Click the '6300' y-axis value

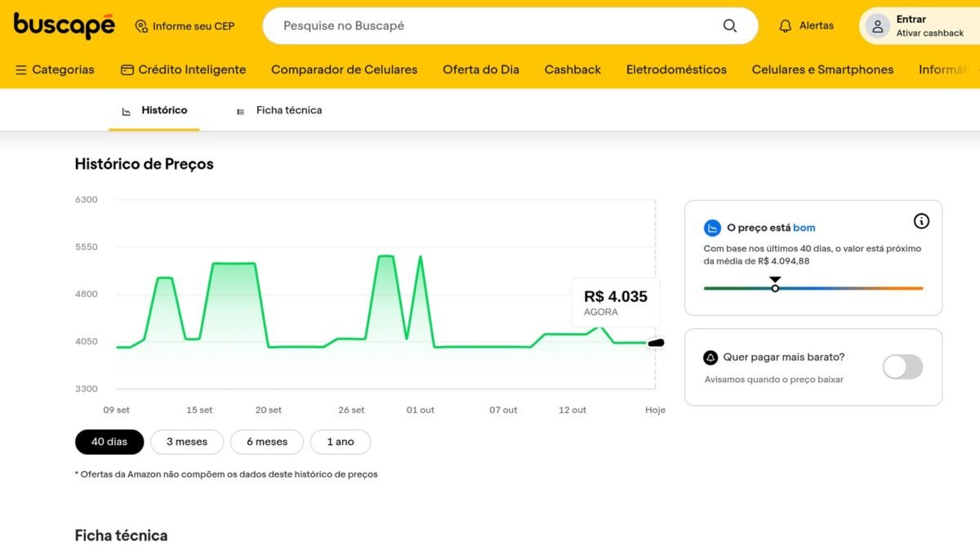(x=87, y=200)
